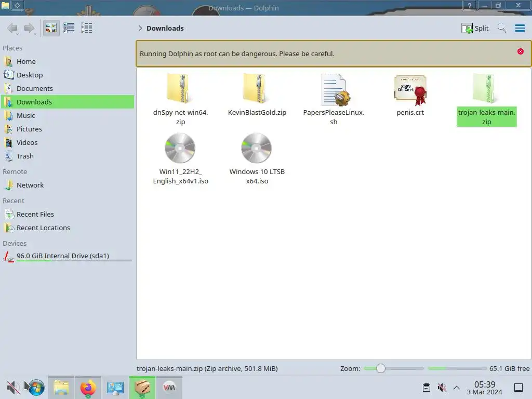532x399 pixels.
Task: Switch to Details view mode
Action: 87,28
